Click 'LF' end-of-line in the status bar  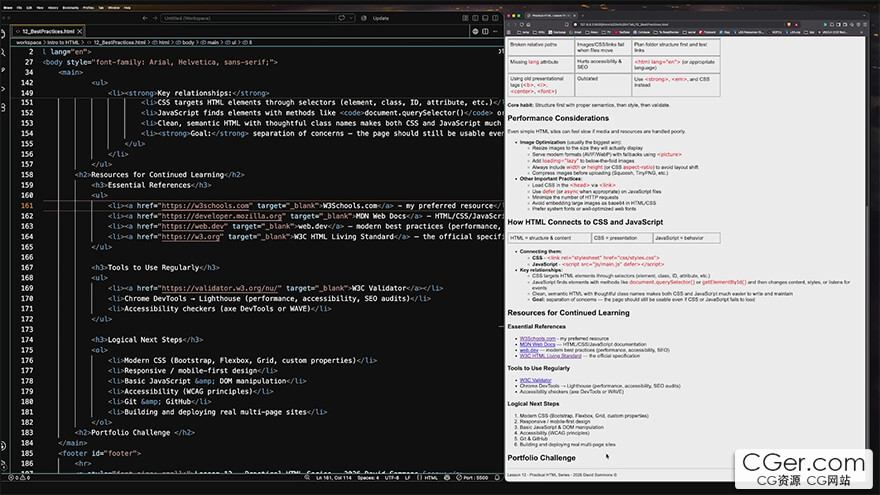pos(407,478)
